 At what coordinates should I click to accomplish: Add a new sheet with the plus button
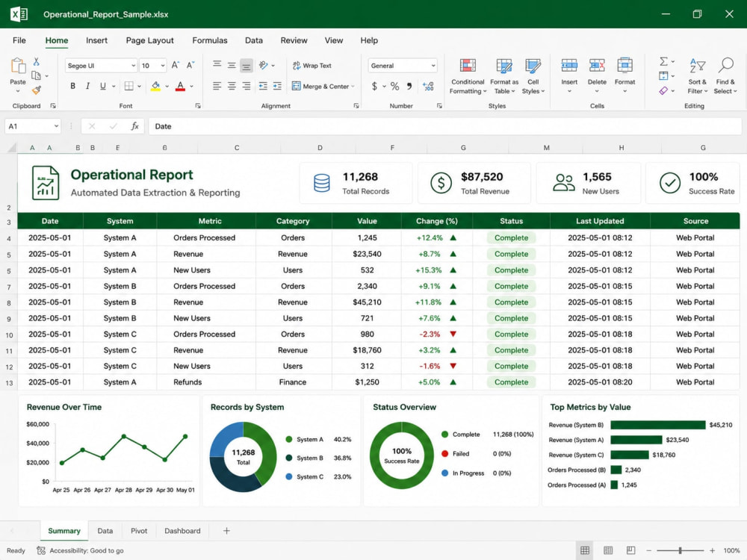coord(227,530)
